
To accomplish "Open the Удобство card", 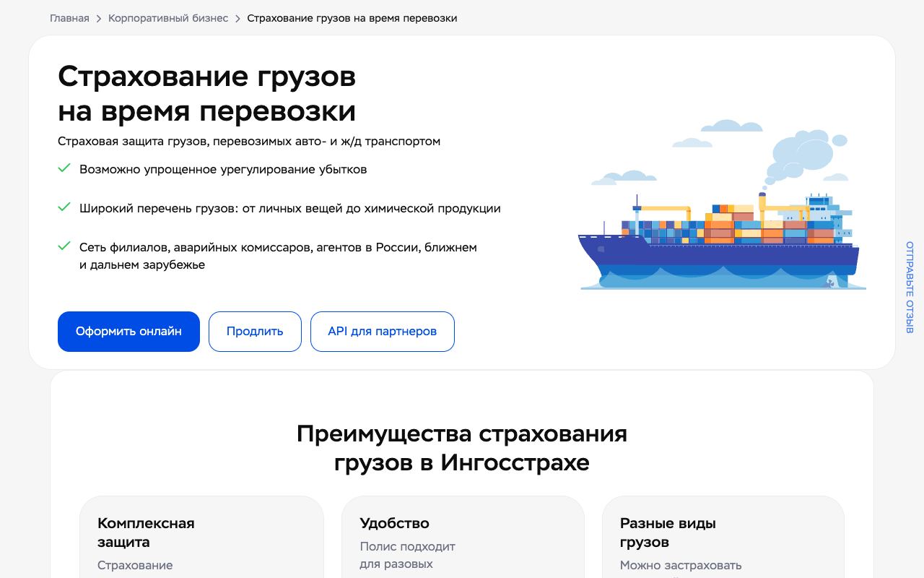I will (463, 537).
